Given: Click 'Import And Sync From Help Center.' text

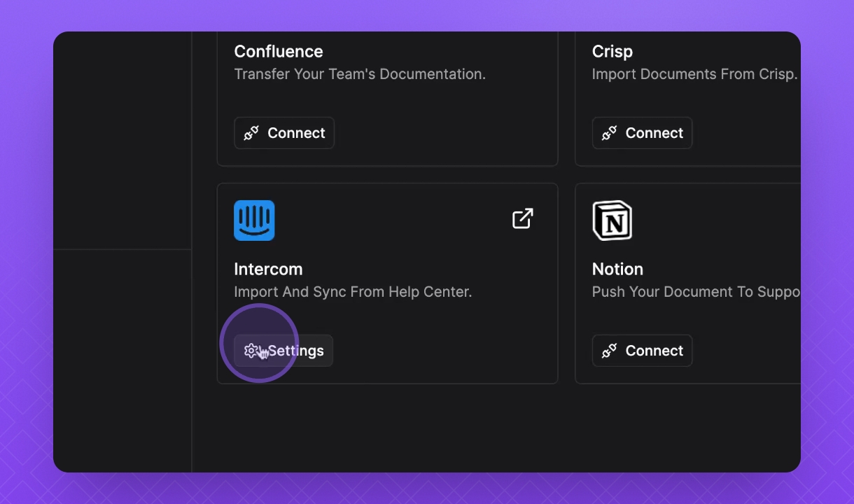Looking at the screenshot, I should coord(353,292).
